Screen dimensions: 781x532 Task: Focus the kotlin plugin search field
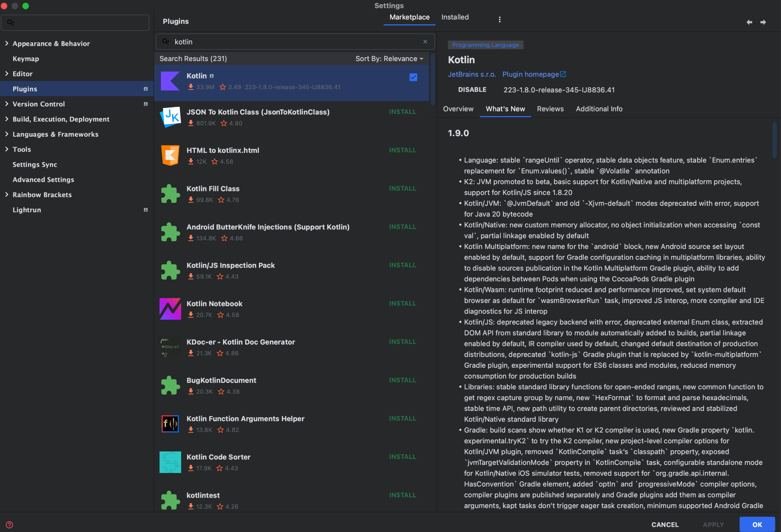295,42
